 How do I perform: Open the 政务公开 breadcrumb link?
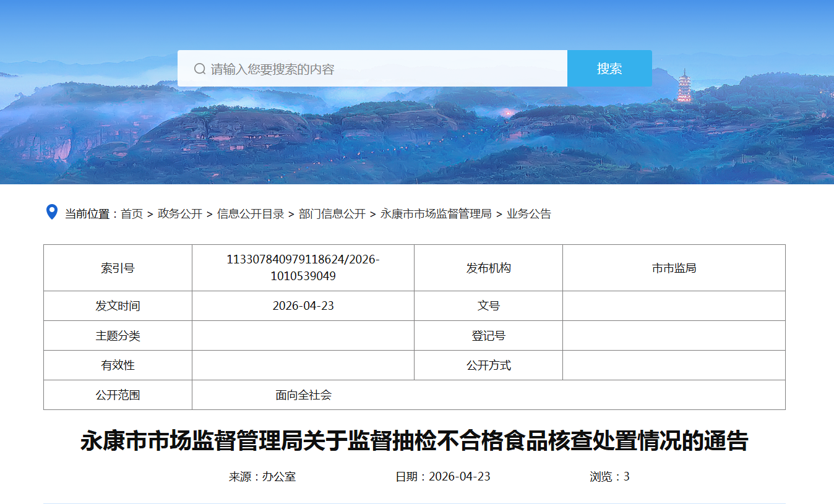[180, 214]
